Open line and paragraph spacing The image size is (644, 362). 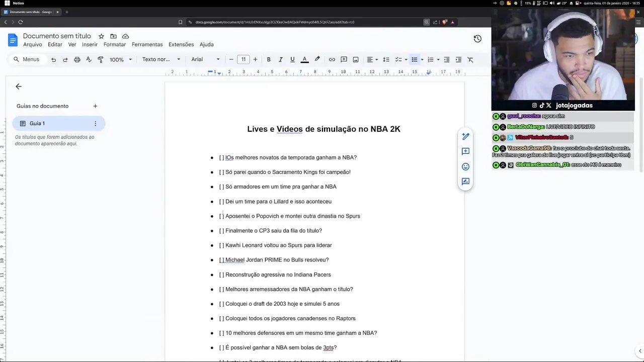point(386,59)
